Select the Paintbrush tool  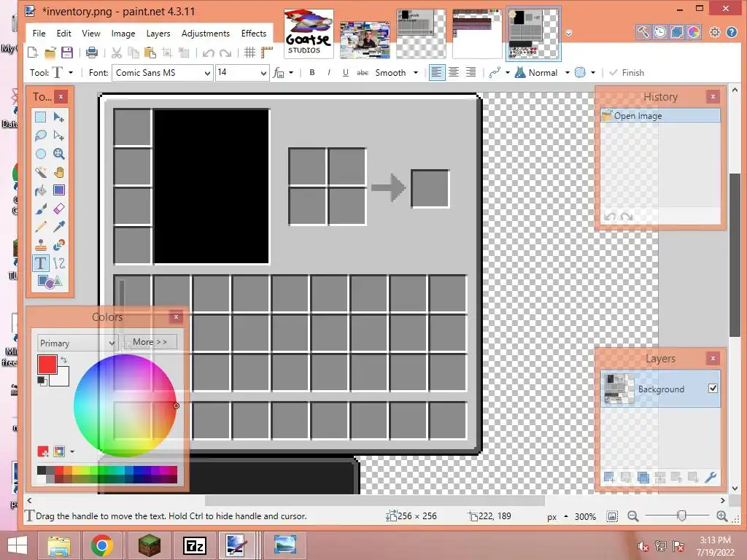coord(41,208)
